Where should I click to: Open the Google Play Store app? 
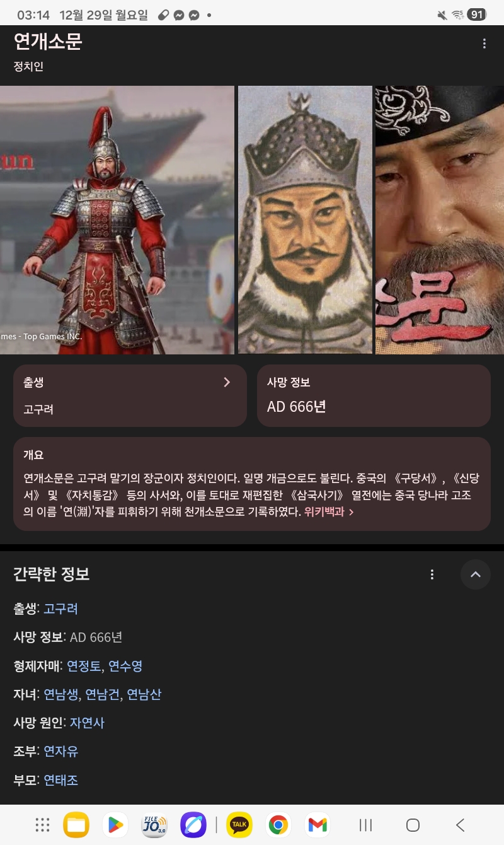pos(115,825)
